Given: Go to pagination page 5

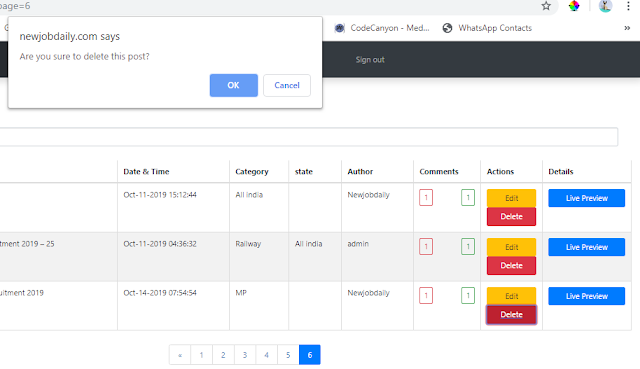Looking at the screenshot, I should click(x=288, y=355).
